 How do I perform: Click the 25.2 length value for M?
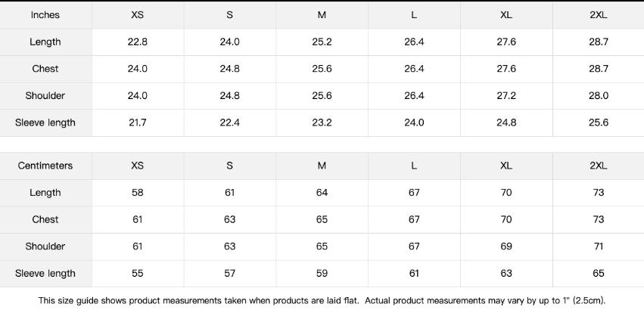[322, 42]
